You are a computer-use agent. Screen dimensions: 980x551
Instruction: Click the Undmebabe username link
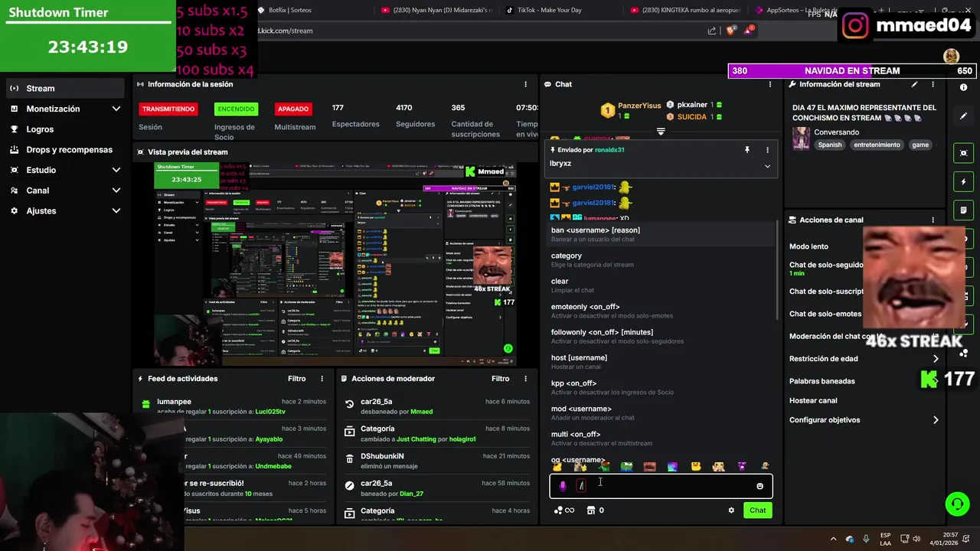click(x=273, y=466)
